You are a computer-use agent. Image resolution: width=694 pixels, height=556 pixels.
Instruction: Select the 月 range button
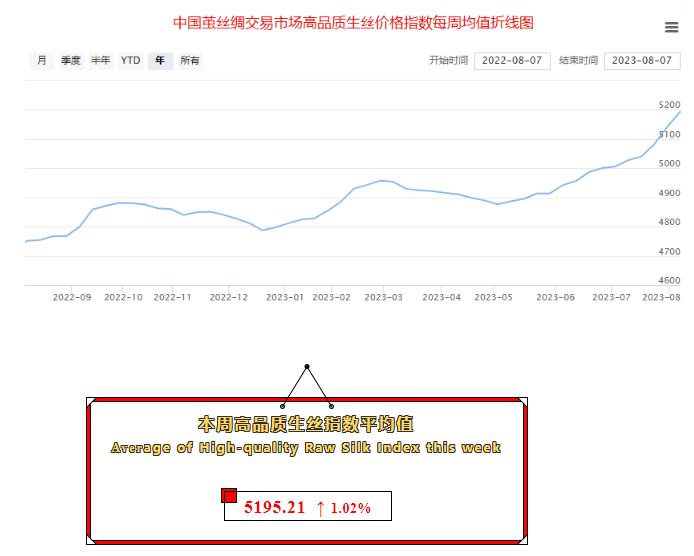[41, 61]
